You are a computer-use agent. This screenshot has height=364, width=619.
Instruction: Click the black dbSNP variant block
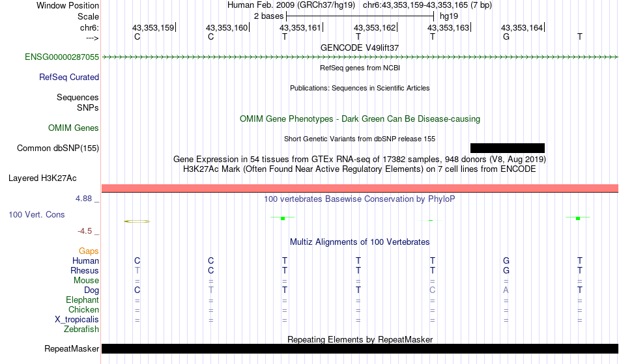tap(508, 148)
